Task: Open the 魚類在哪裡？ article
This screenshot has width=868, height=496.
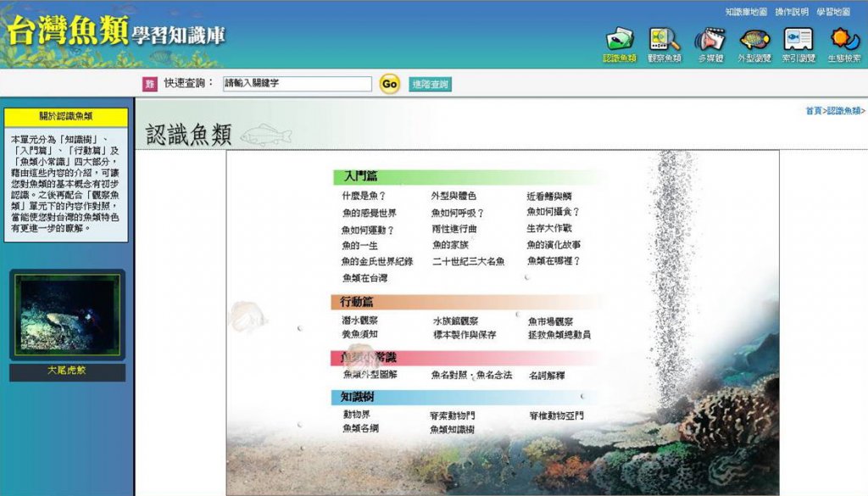Action: tap(554, 261)
